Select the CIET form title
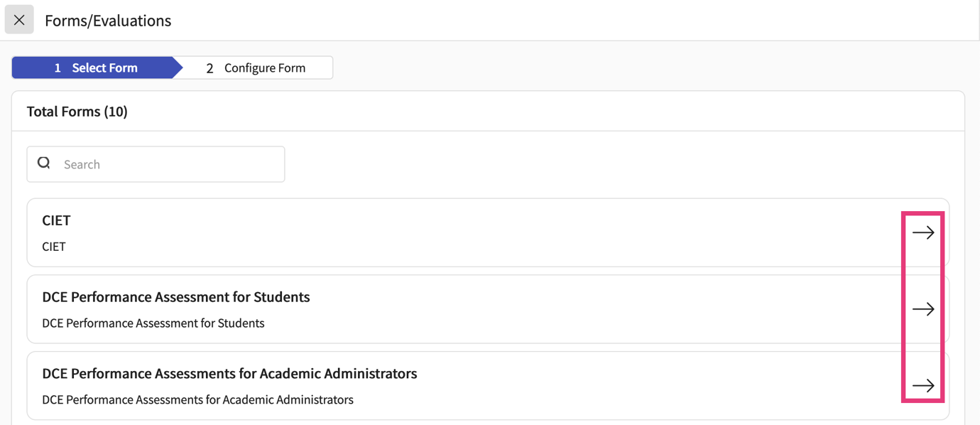980x425 pixels. [56, 220]
